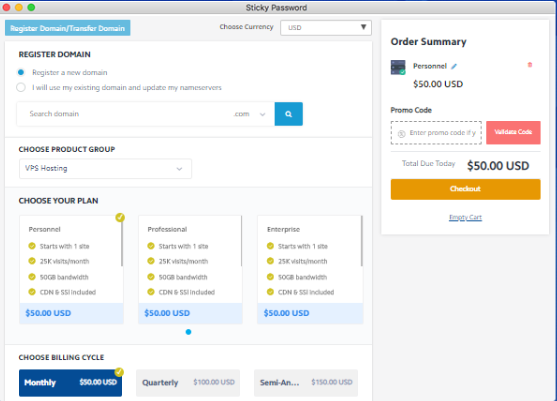
Task: Expand the .com domain extension dropdown
Action: pos(250,114)
